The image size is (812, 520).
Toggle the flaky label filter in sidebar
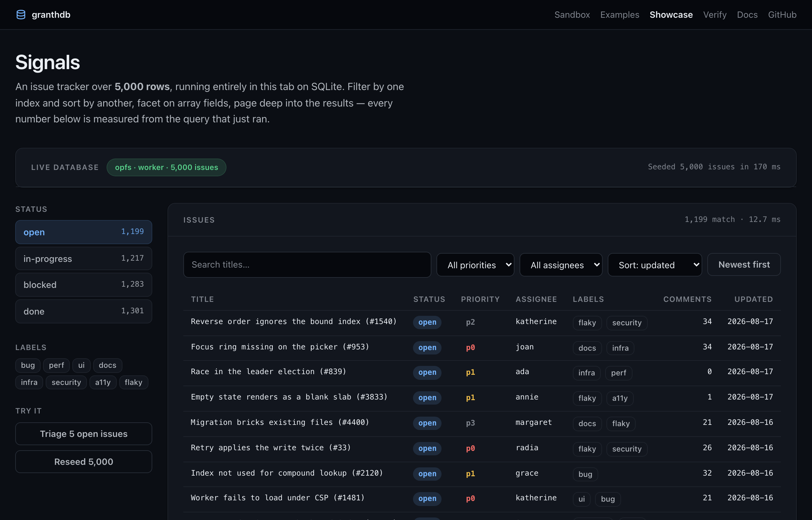coord(134,382)
